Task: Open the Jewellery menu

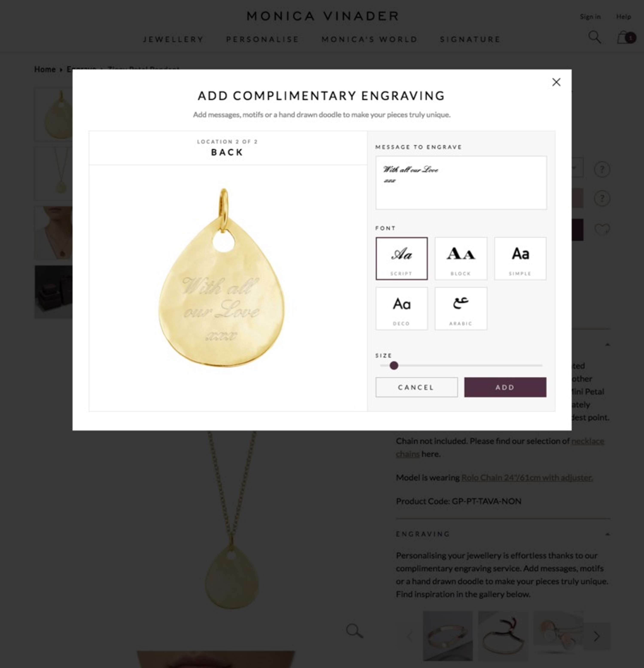Action: pyautogui.click(x=173, y=39)
